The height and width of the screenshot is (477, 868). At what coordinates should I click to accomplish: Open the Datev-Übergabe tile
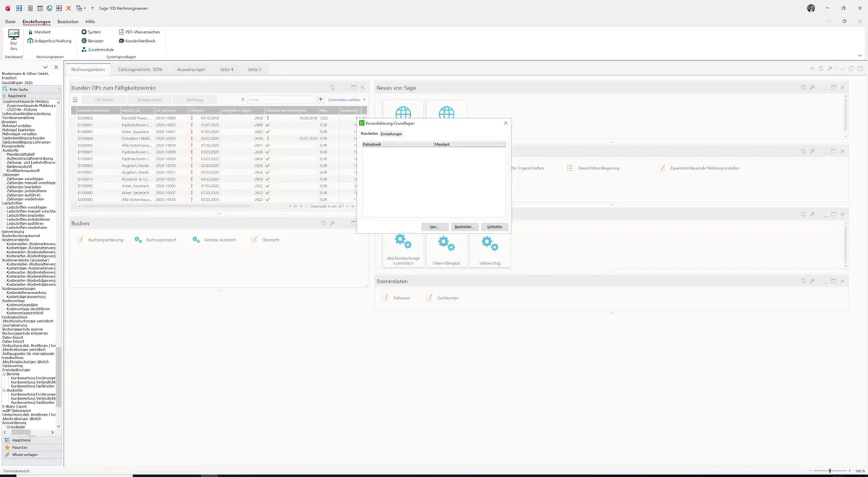click(x=446, y=249)
